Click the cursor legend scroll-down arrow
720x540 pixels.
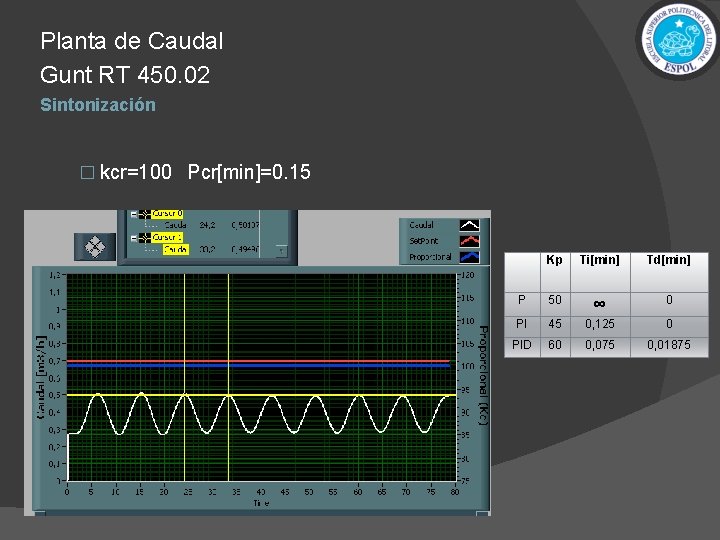point(281,251)
